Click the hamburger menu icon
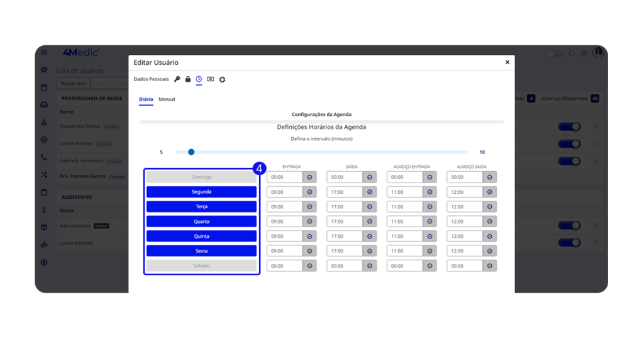Viewport: 644px width, 338px height. [44, 52]
